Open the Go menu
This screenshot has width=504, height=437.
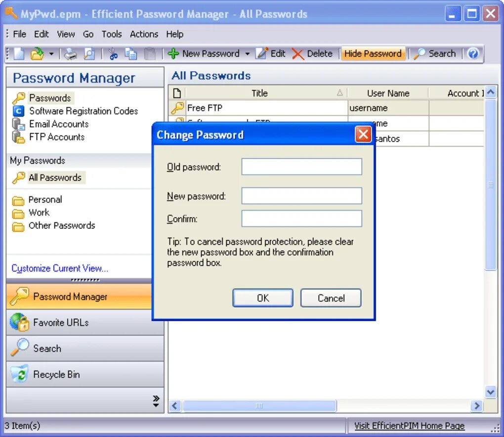88,34
